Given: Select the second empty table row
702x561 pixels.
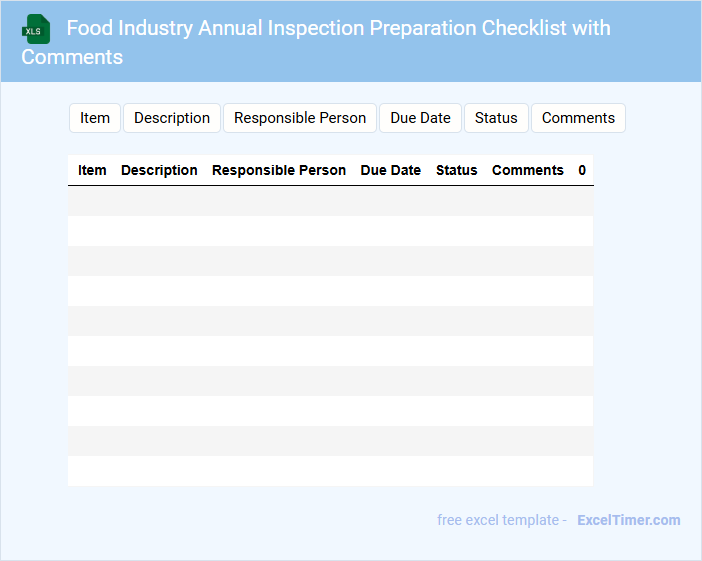Looking at the screenshot, I should tap(330, 231).
